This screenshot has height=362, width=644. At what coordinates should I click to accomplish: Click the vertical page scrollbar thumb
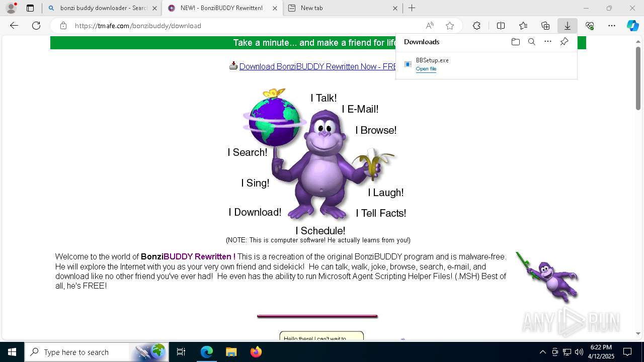click(x=638, y=78)
